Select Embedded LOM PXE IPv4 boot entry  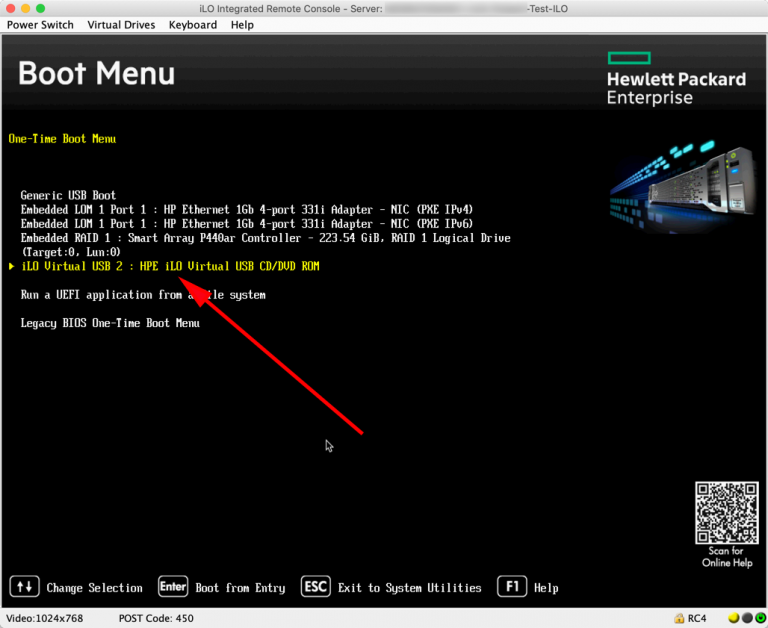click(x=247, y=210)
